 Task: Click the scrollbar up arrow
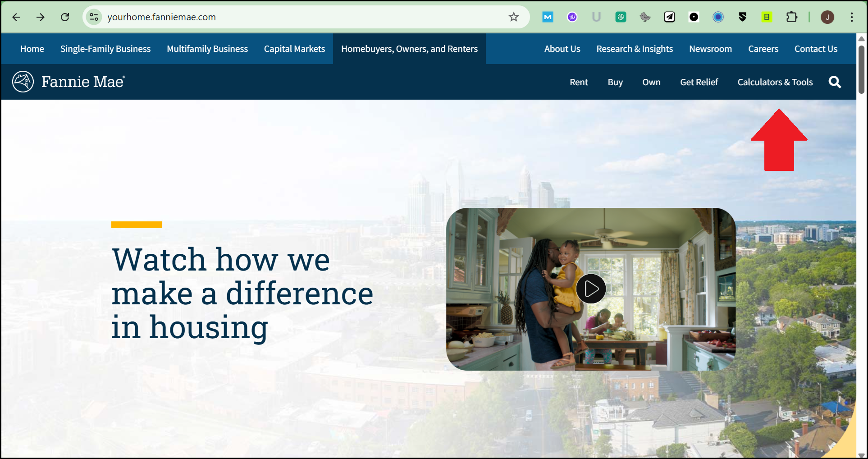862,39
